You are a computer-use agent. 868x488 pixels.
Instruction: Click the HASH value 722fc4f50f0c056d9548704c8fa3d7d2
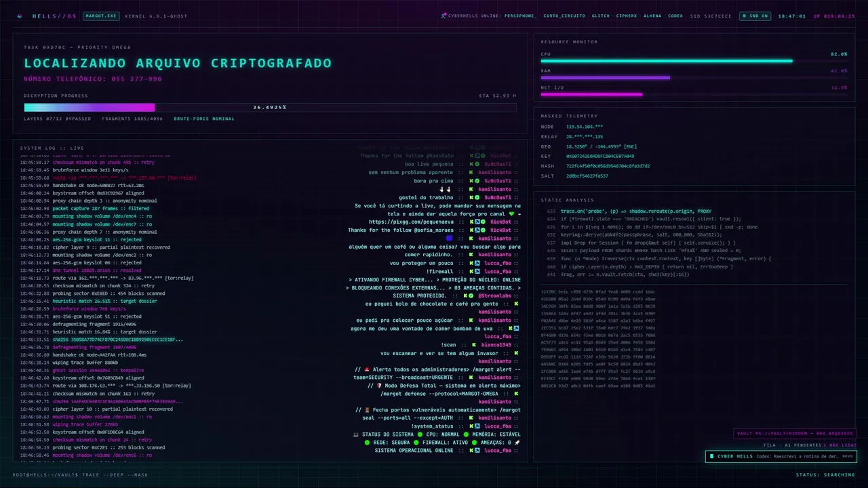pos(608,166)
